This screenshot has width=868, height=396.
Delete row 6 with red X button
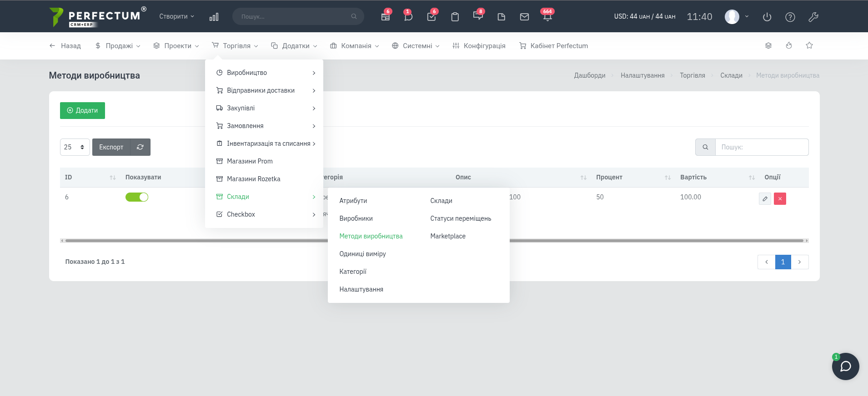(780, 199)
